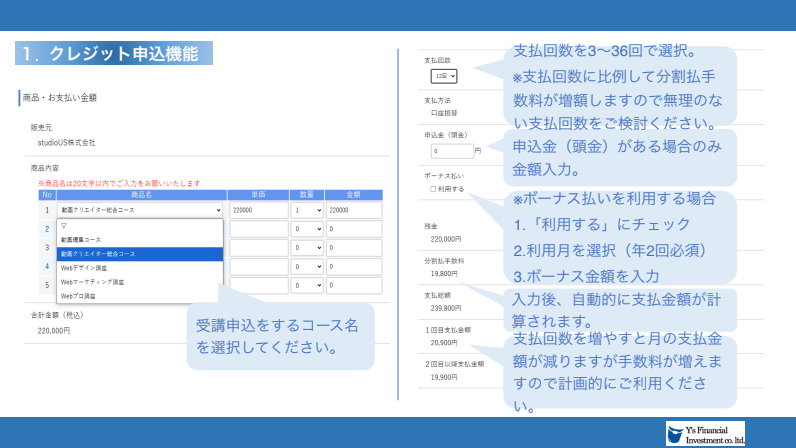Image resolution: width=796 pixels, height=448 pixels.
Task: Click the 申込金（頭金） amount input field
Action: click(452, 151)
